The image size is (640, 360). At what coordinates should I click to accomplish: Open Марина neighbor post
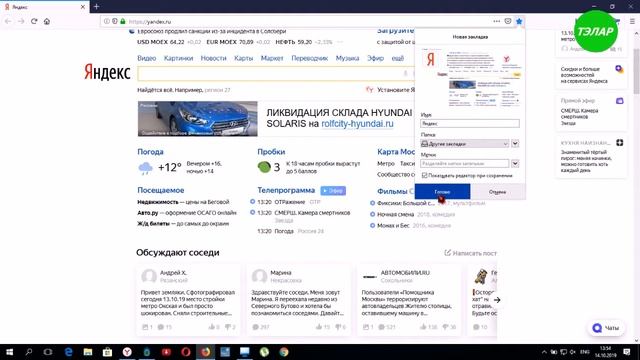[x=298, y=300]
